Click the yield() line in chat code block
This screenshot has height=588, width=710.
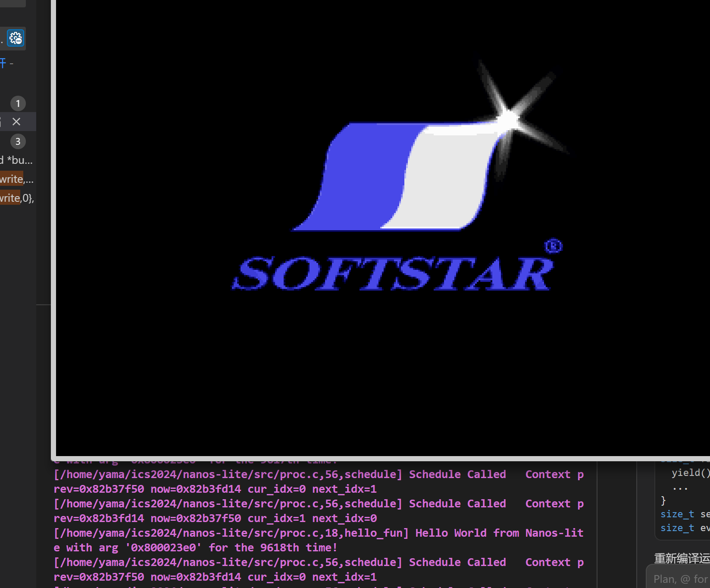690,473
